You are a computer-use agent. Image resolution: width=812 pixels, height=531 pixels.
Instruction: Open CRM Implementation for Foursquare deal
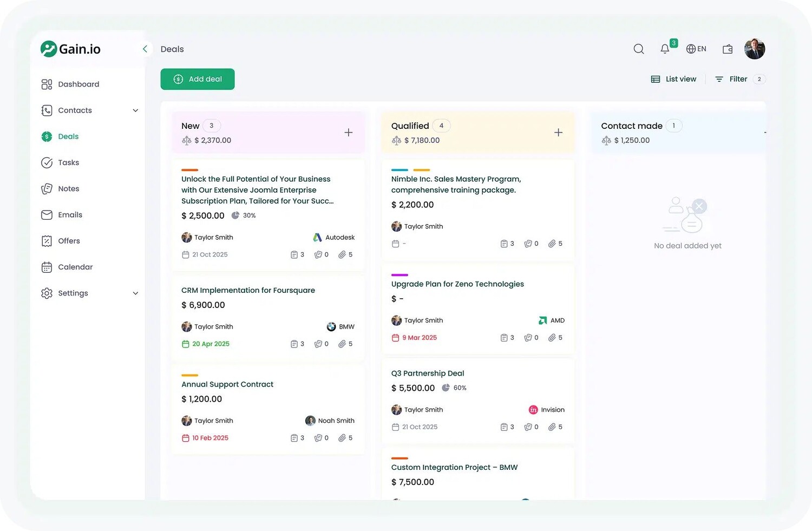coord(248,290)
